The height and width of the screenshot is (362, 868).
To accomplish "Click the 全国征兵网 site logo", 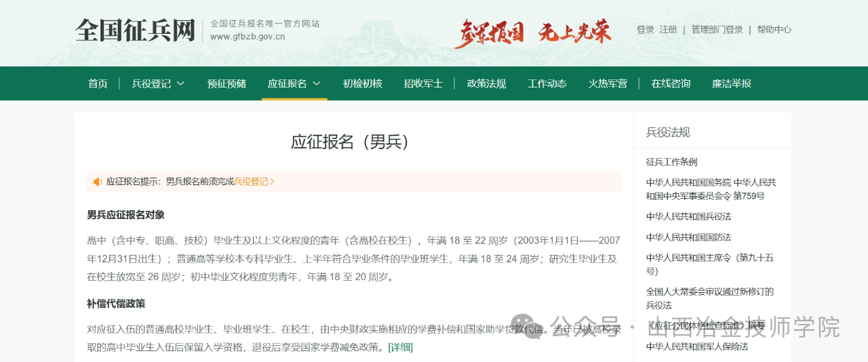I will [x=135, y=31].
